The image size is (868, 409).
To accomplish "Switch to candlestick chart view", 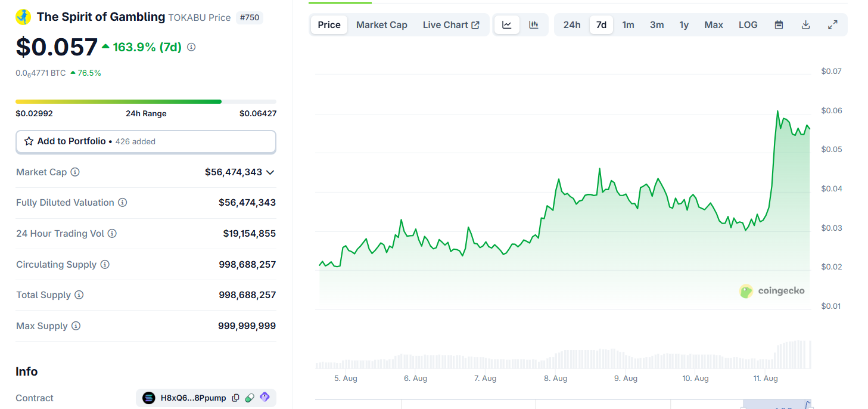I will (x=534, y=25).
